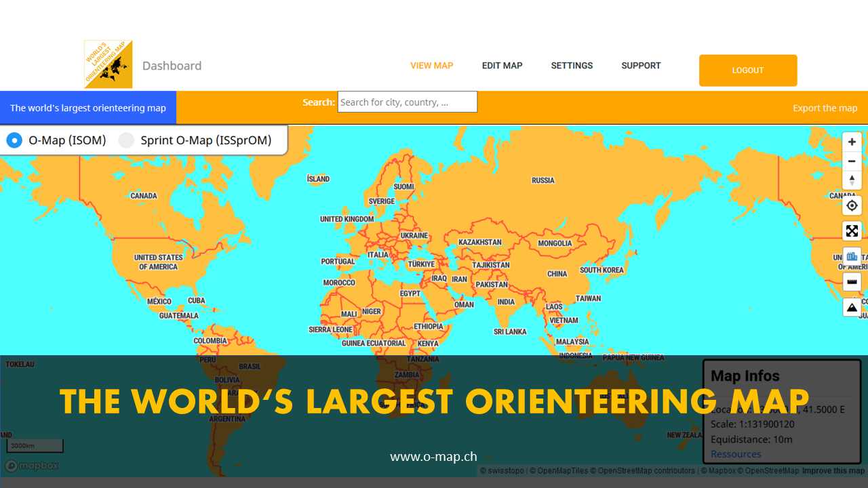Image resolution: width=868 pixels, height=488 pixels.
Task: Click the Improve this map link
Action: point(833,470)
